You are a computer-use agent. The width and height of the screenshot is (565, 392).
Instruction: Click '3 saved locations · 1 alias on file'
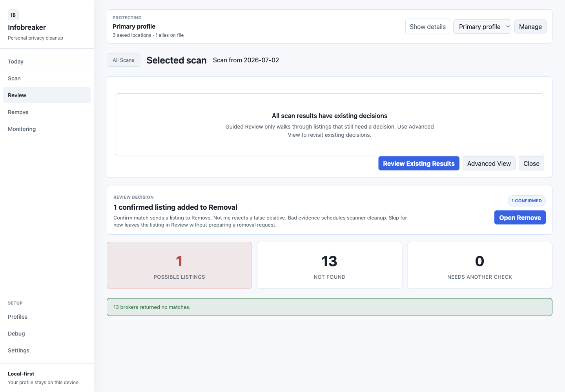pos(148,35)
